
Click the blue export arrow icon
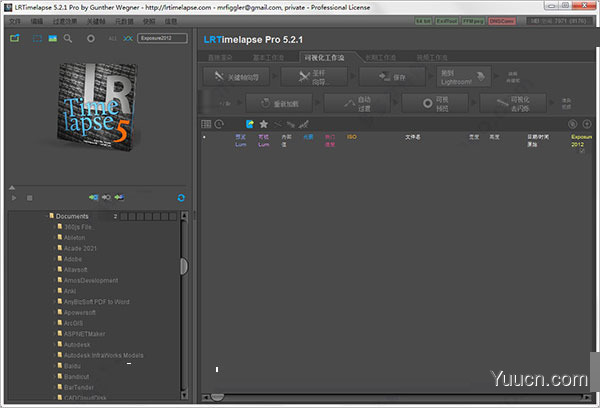(250, 124)
